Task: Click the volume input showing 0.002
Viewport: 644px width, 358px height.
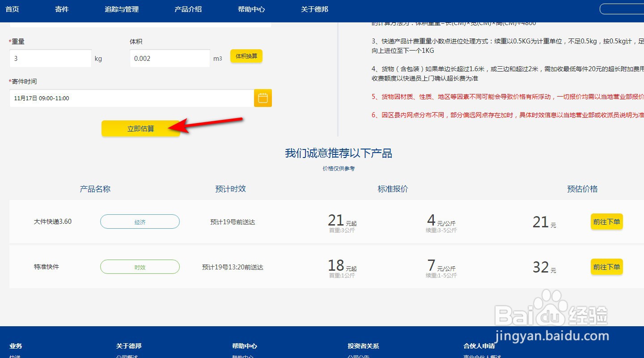Action: (x=169, y=58)
